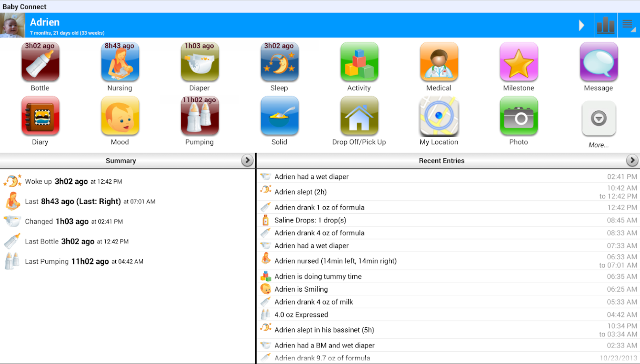Open the Saline Drops entry
The height and width of the screenshot is (364, 640).
click(x=449, y=220)
